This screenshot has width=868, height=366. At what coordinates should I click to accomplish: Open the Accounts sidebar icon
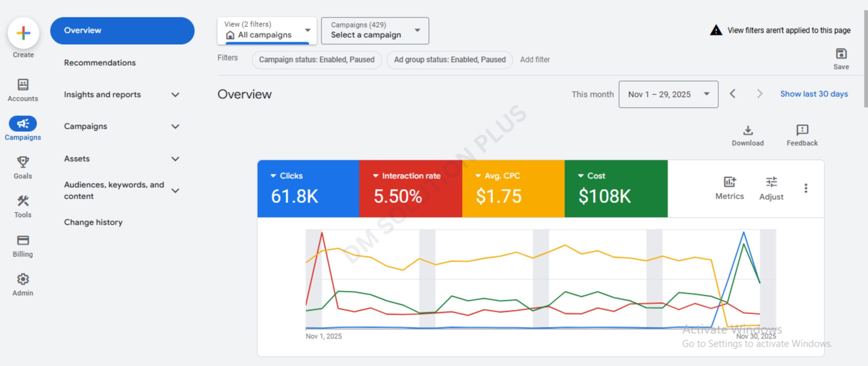pyautogui.click(x=23, y=85)
